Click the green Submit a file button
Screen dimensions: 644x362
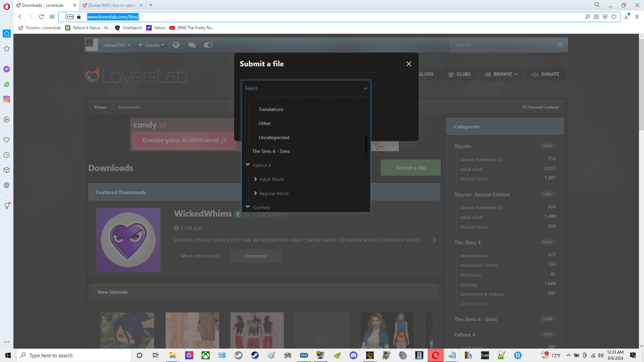411,168
